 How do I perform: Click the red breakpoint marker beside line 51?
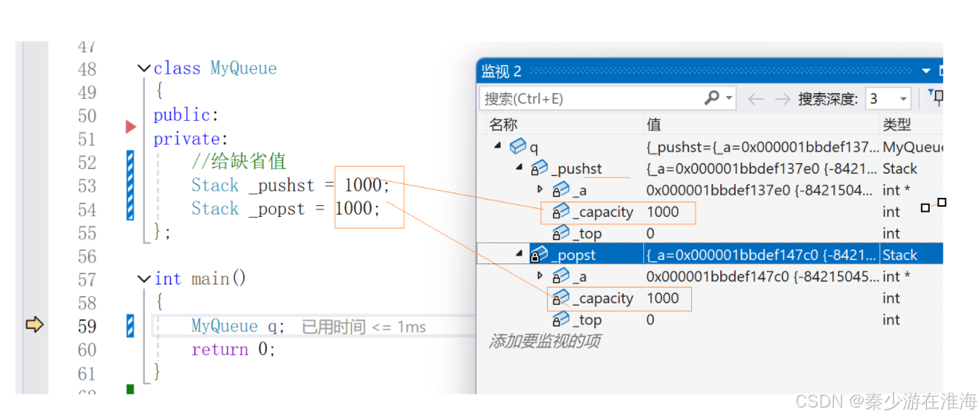click(x=131, y=127)
